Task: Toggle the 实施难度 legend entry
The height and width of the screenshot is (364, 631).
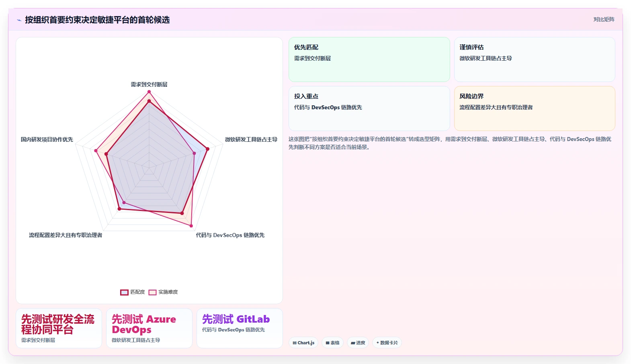Action: coord(163,292)
